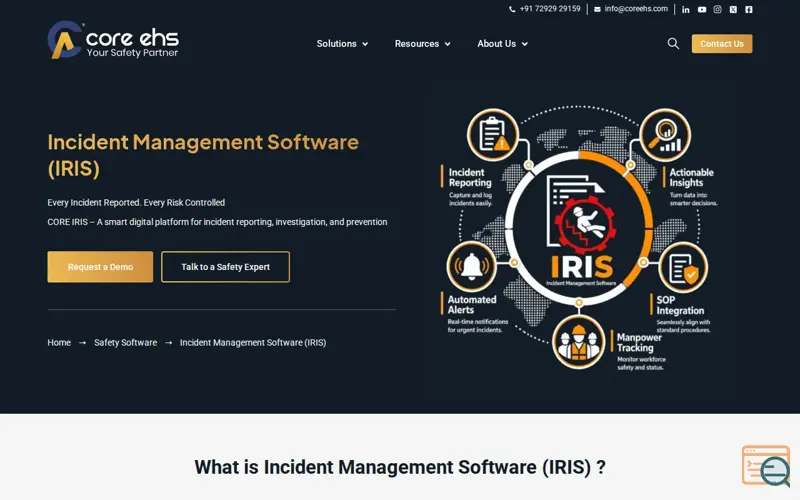Click the Incident Reporting clipboard icon
The height and width of the screenshot is (500, 800).
[493, 135]
